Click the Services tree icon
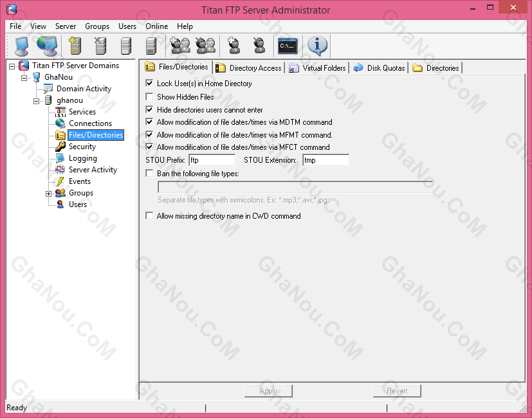This screenshot has width=532, height=418. 60,112
